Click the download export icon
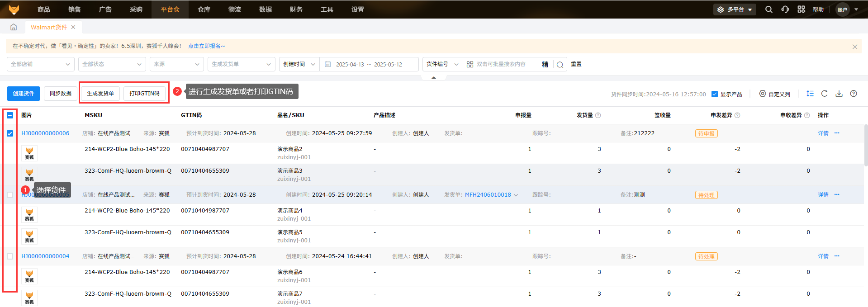The height and width of the screenshot is (307, 868). coord(839,94)
